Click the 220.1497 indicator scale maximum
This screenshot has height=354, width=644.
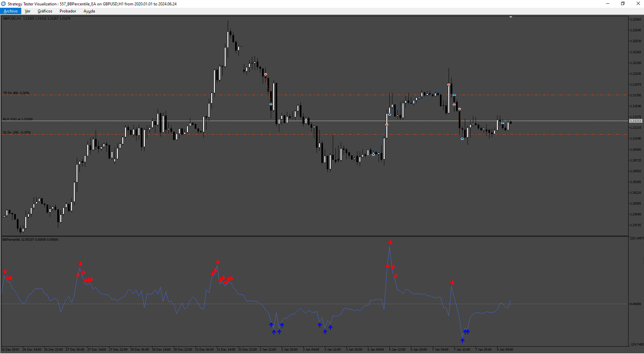click(637, 238)
